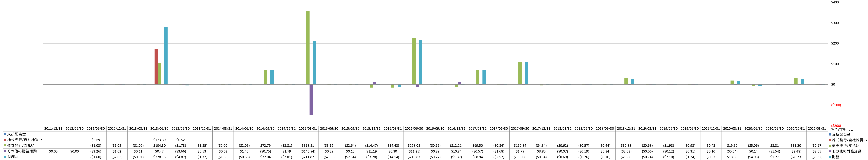Click the 2016/06/30 date column header

click(414, 129)
